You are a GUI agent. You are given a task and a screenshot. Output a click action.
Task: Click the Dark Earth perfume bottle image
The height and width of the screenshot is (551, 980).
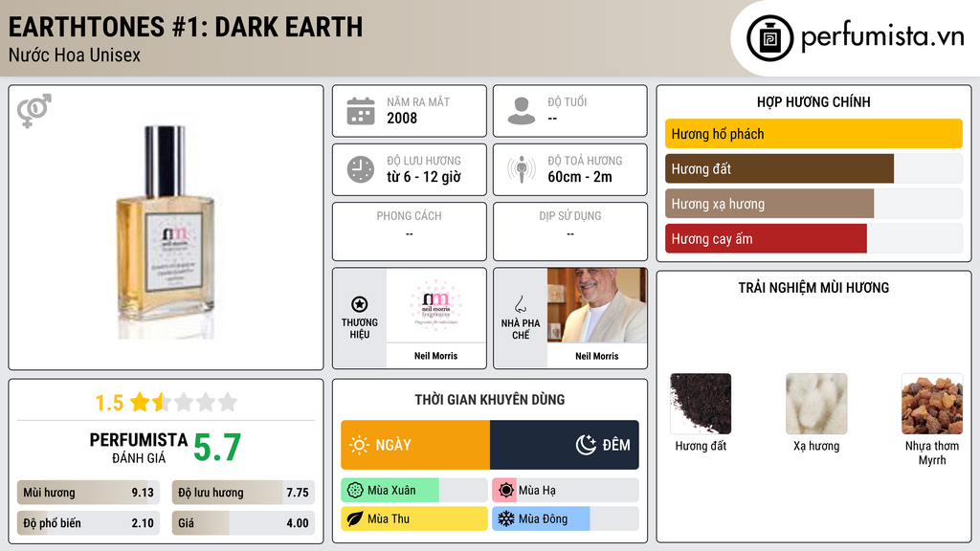[x=166, y=232]
